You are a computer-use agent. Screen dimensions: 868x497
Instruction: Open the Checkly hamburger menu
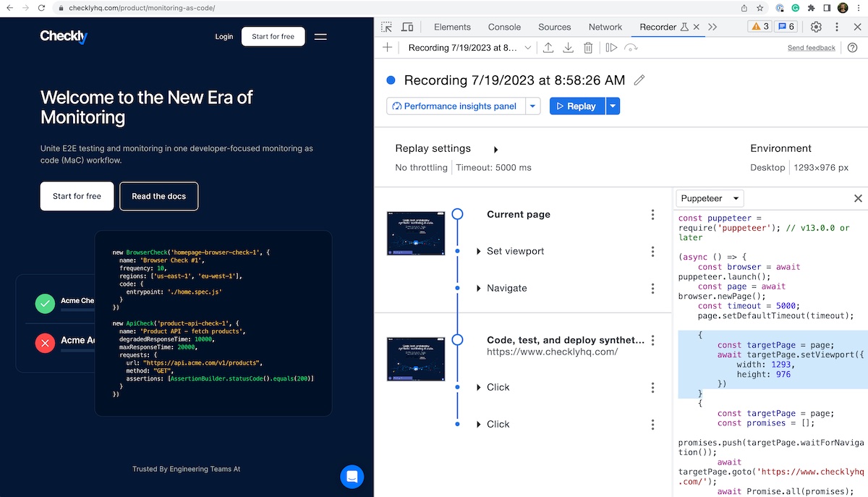tap(320, 36)
